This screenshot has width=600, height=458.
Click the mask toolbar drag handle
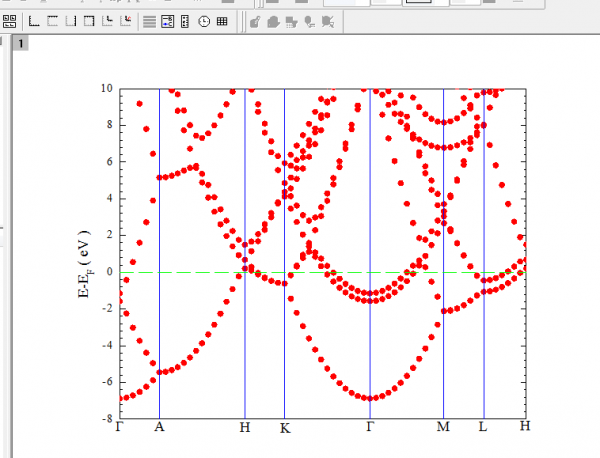pyautogui.click(x=242, y=22)
